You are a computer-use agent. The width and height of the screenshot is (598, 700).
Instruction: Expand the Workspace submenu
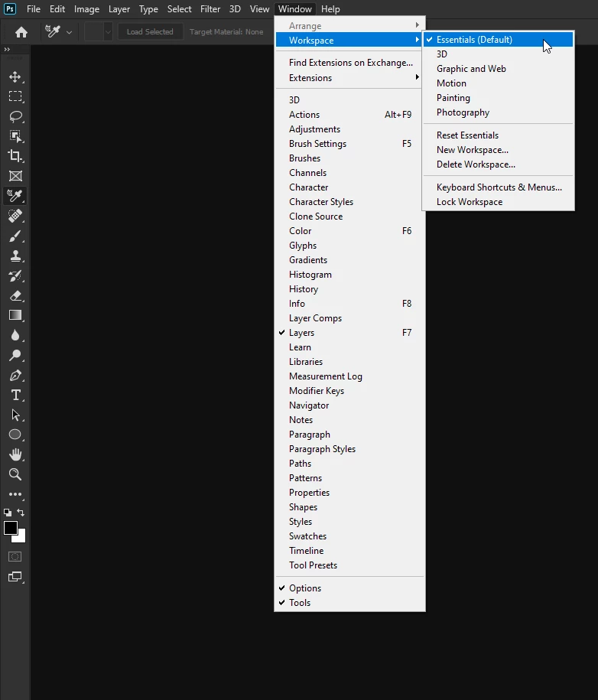(x=349, y=41)
